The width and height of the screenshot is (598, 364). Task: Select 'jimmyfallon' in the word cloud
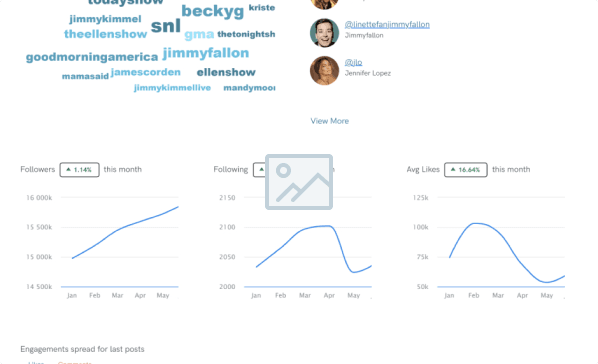tap(206, 53)
